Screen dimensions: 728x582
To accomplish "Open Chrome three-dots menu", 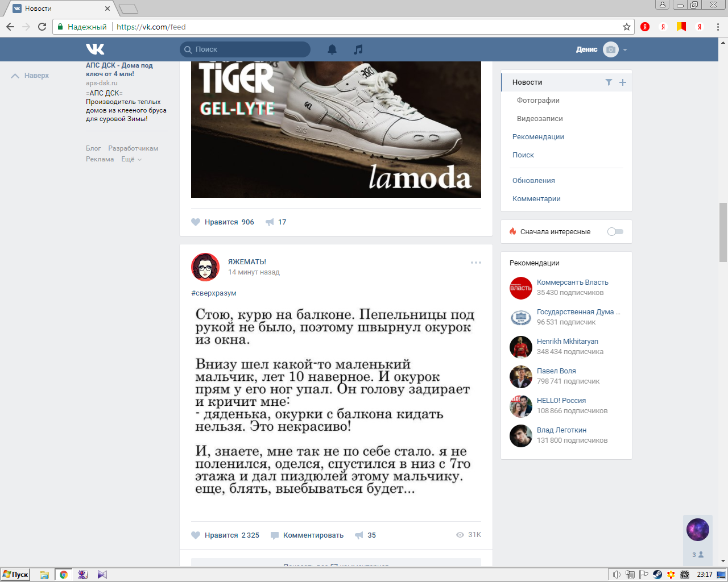I will point(718,27).
